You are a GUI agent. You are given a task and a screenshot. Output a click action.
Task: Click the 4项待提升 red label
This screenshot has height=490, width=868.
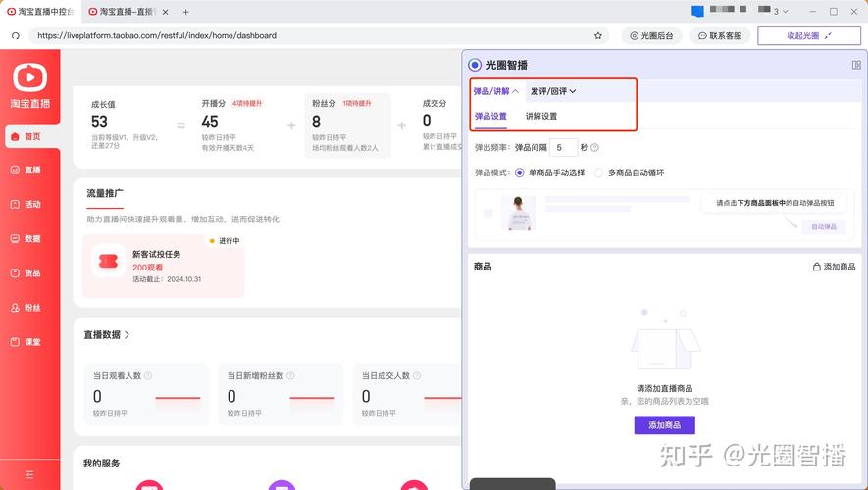point(247,104)
